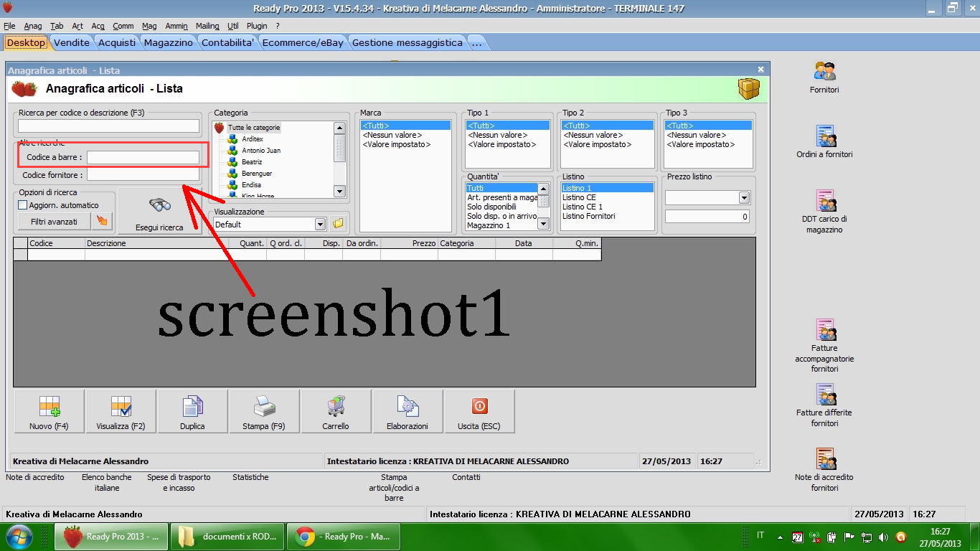Screen dimensions: 980x551
Task: Click the Categoria list scroll down arrow
Action: pyautogui.click(x=339, y=191)
